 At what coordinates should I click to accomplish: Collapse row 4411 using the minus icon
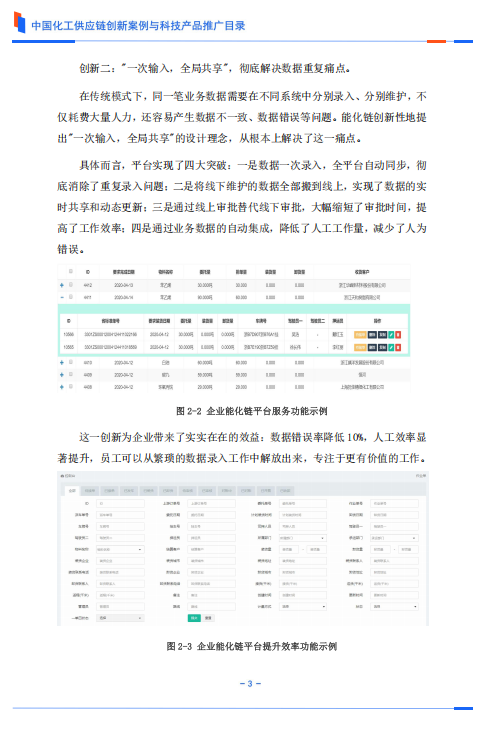pos(62,297)
